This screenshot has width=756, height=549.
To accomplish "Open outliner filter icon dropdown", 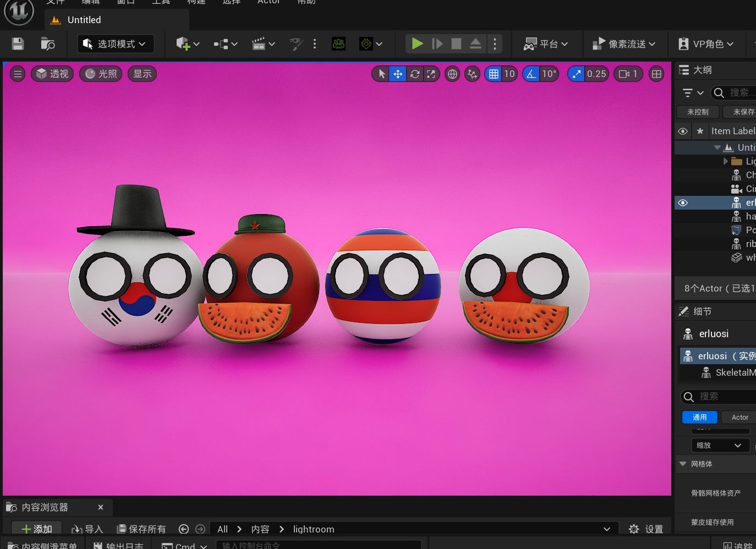I will coord(693,93).
